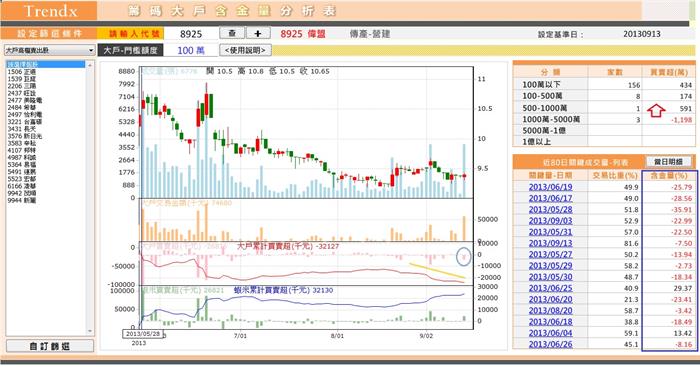This screenshot has height=367, width=700.
Task: Open the 2013/09/03 key-volume date link
Action: tap(550, 221)
